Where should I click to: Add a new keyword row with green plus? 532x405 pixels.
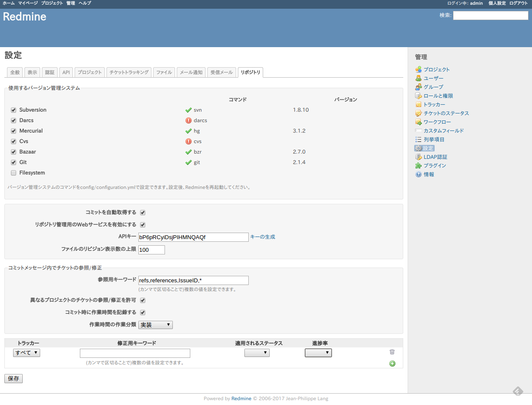click(x=392, y=364)
